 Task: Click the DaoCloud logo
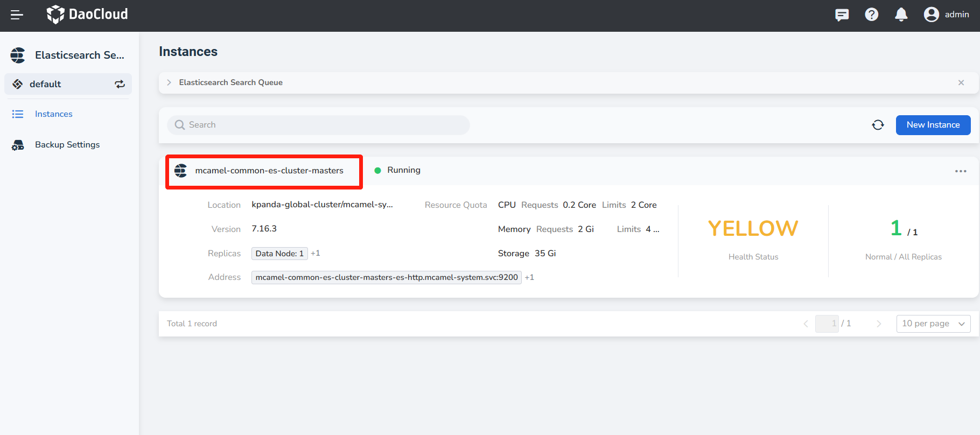[x=87, y=15]
